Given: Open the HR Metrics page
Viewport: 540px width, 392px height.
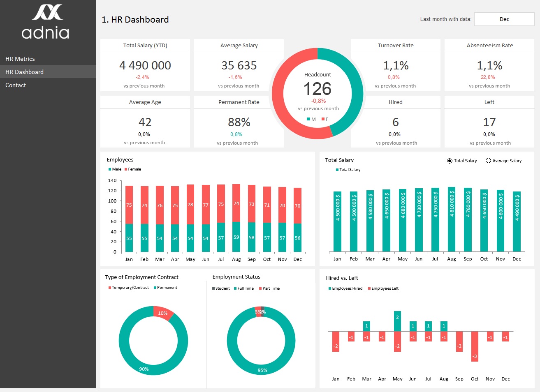Looking at the screenshot, I should point(20,59).
